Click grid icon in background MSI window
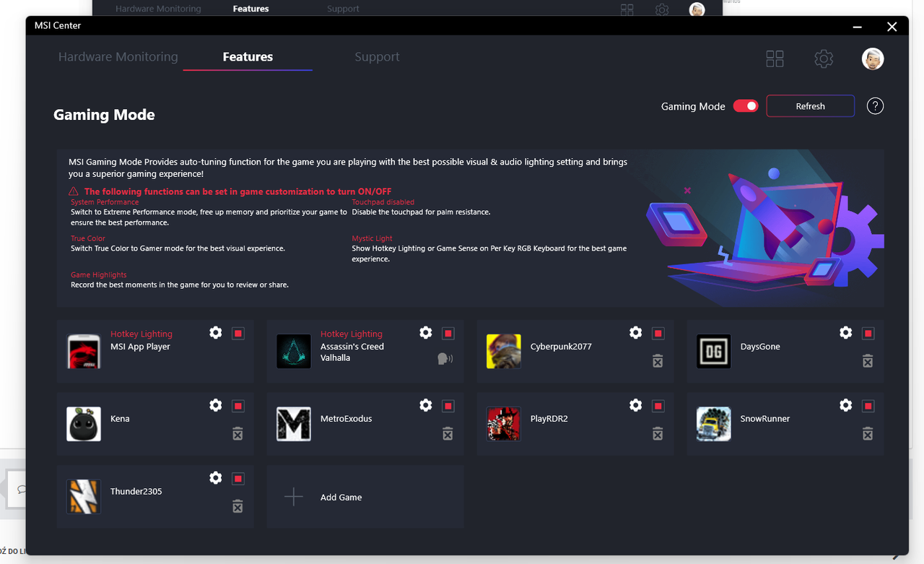This screenshot has height=564, width=924. [627, 9]
